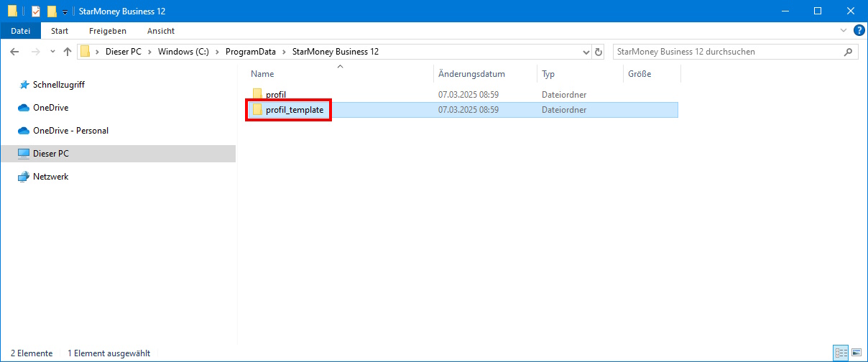Image resolution: width=868 pixels, height=362 pixels.
Task: Click the profil_template folder icon
Action: click(257, 110)
